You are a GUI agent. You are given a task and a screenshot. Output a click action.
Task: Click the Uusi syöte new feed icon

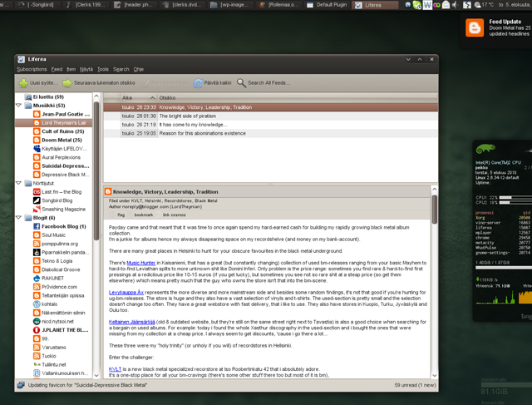click(23, 83)
